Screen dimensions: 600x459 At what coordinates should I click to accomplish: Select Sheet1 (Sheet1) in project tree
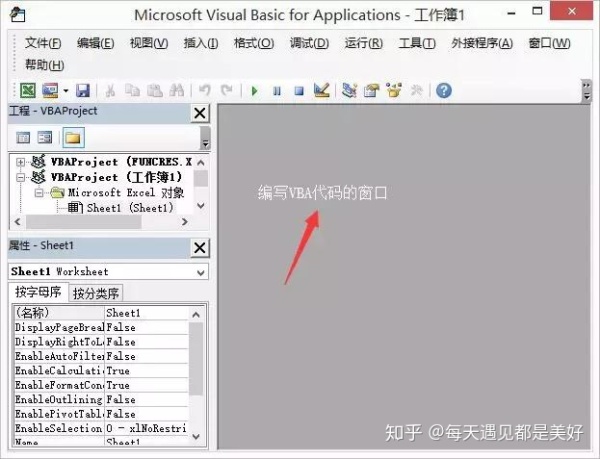129,208
